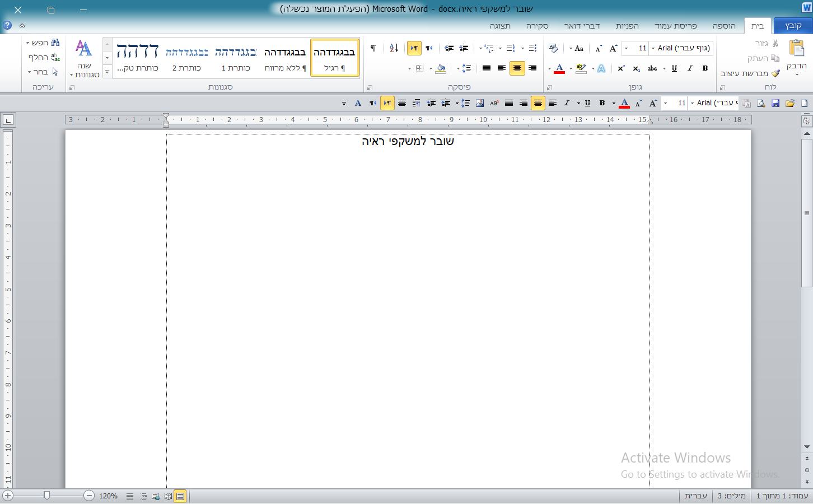
Task: Click the New blank document toolbar icon
Action: (x=804, y=103)
